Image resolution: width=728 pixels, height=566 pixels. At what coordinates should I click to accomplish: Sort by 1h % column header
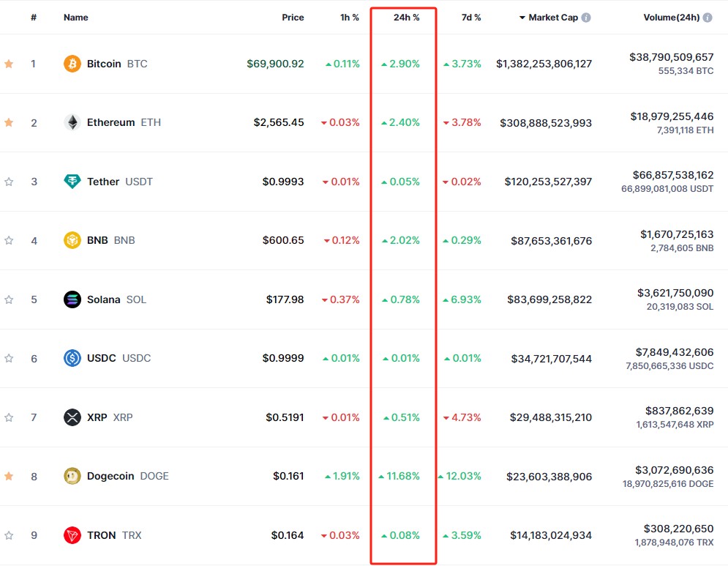(x=350, y=18)
